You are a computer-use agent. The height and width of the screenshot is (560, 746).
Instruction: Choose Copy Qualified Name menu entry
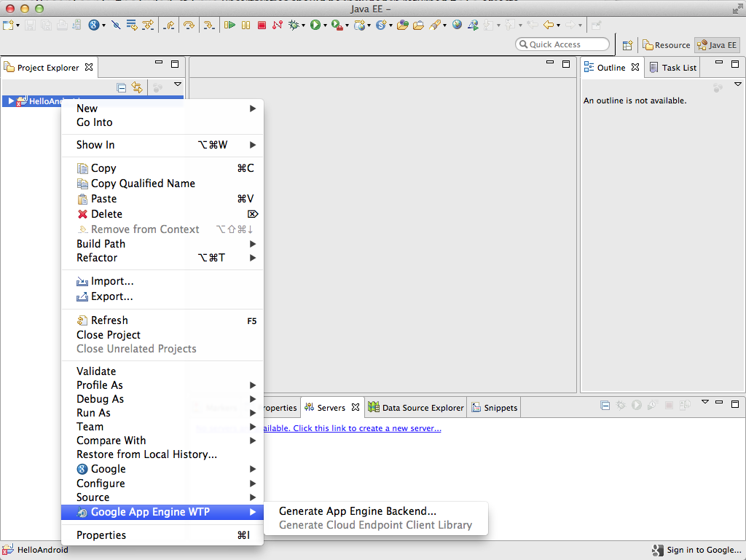click(x=162, y=184)
